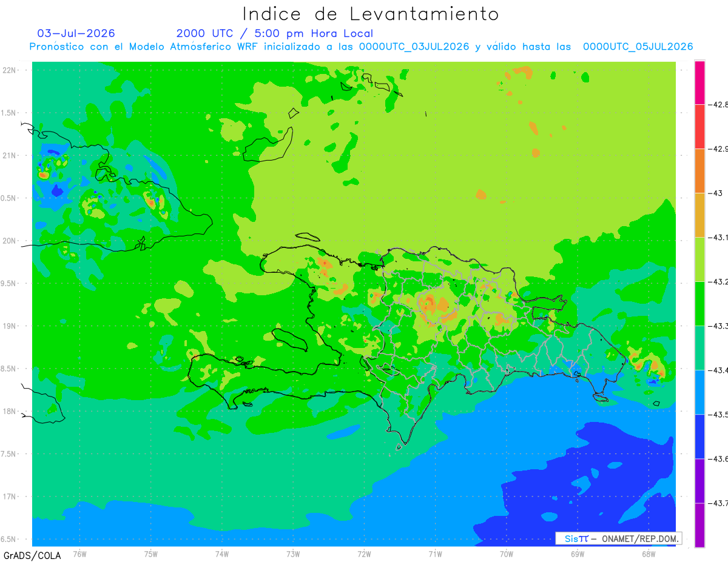The height and width of the screenshot is (562, 728).
Task: Select the light blue segment below -43.4
Action: pos(699,392)
